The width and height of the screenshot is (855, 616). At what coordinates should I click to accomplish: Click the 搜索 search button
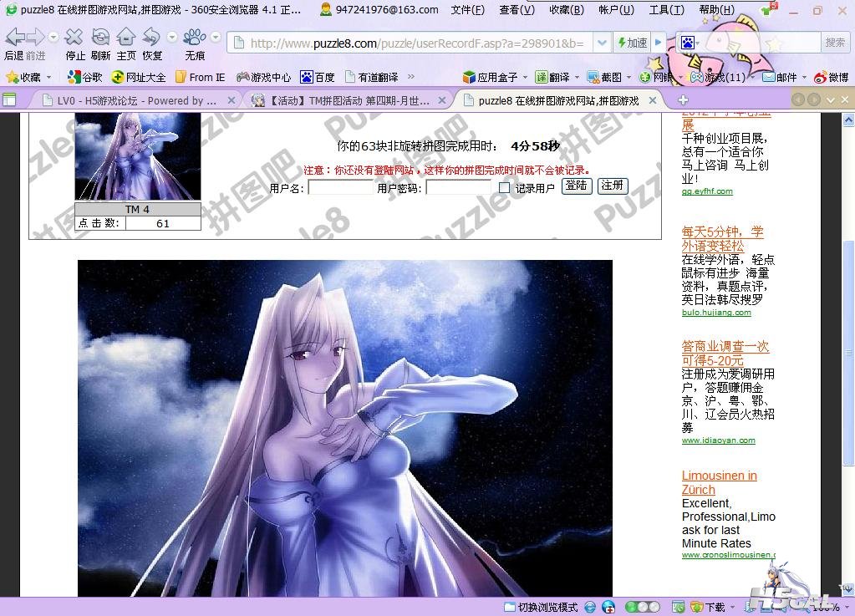coord(835,42)
